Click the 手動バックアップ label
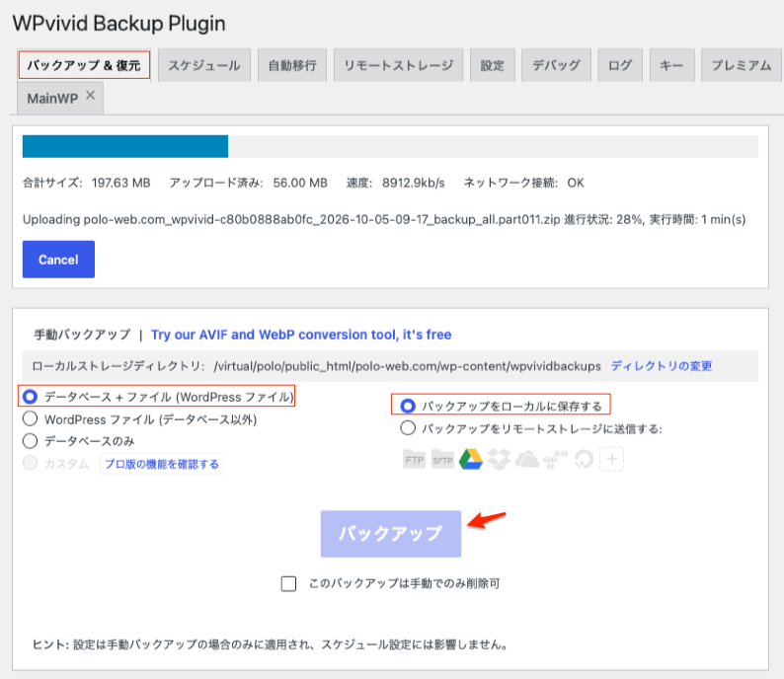 coord(82,335)
